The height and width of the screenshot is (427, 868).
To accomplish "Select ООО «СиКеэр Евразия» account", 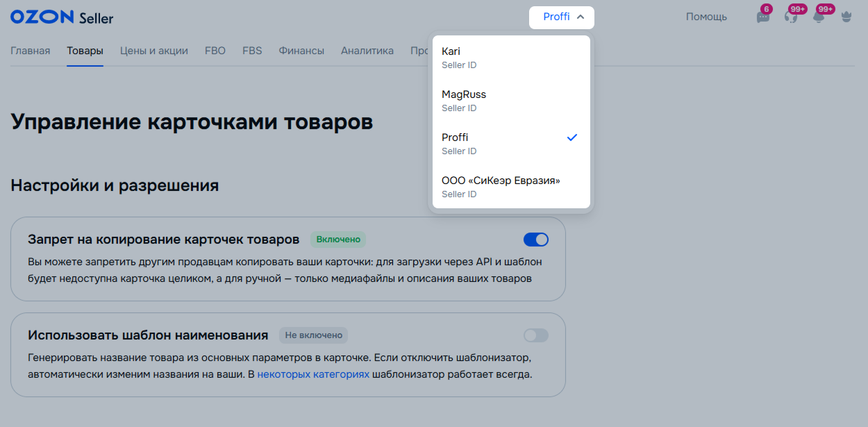I will click(511, 187).
